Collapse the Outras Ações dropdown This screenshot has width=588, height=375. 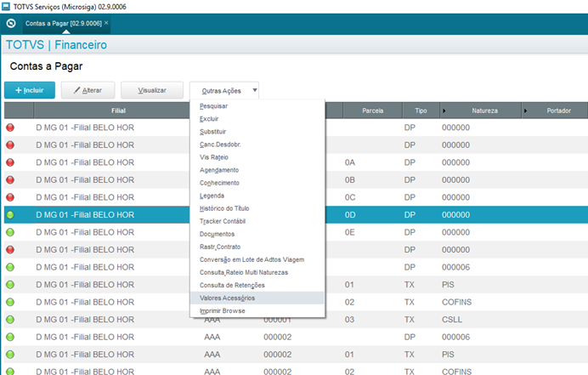(224, 90)
